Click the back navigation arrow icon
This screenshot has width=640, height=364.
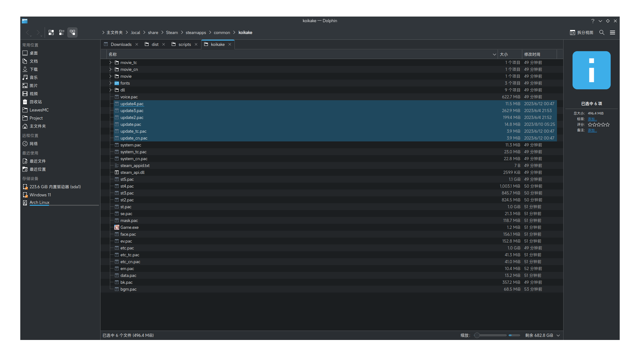point(27,32)
